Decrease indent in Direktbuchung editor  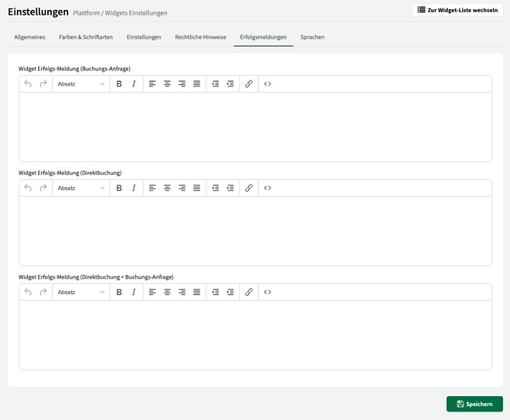click(215, 188)
